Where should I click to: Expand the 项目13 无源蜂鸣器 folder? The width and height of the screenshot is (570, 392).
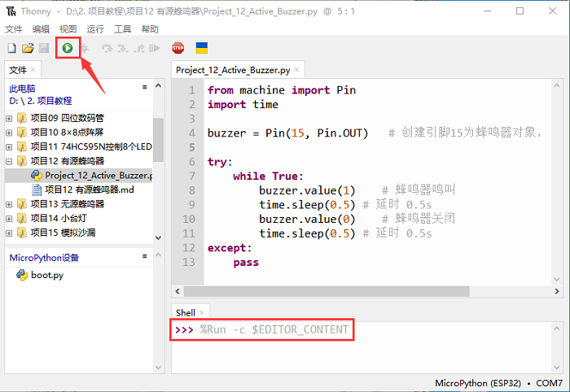pyautogui.click(x=9, y=204)
